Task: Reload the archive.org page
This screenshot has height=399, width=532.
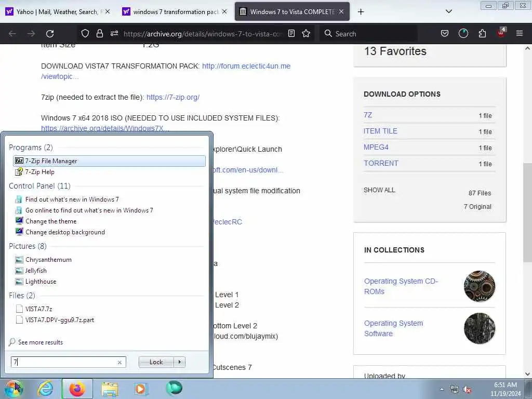Action: (x=50, y=34)
